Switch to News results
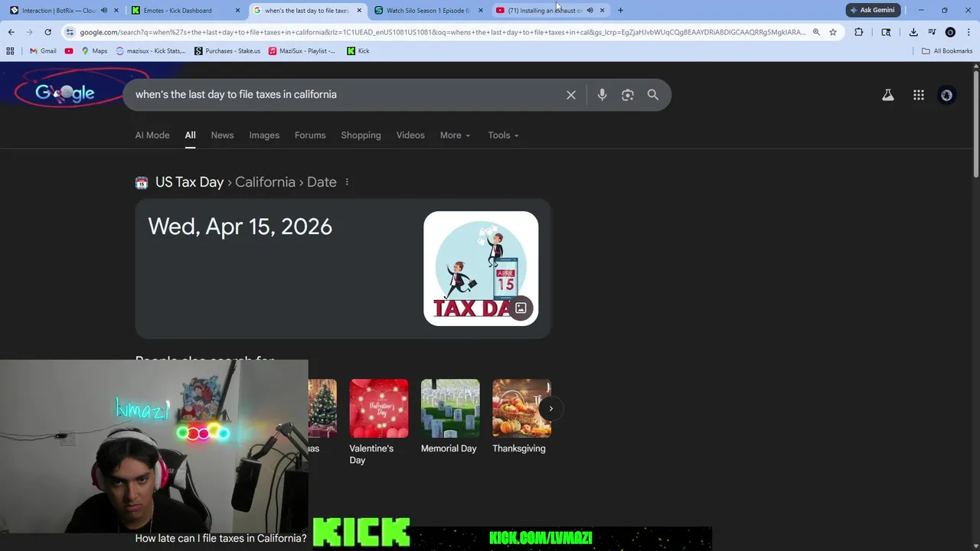 [x=222, y=135]
